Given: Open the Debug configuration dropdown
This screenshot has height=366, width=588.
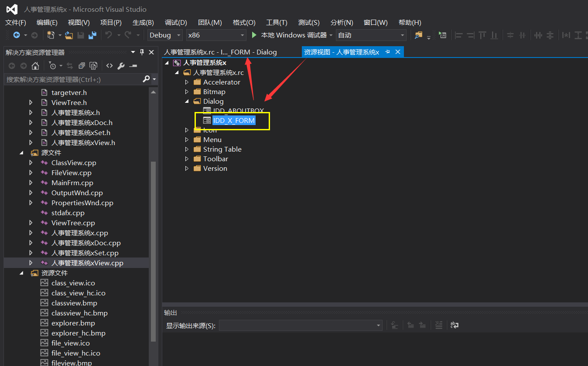Looking at the screenshot, I should point(178,35).
